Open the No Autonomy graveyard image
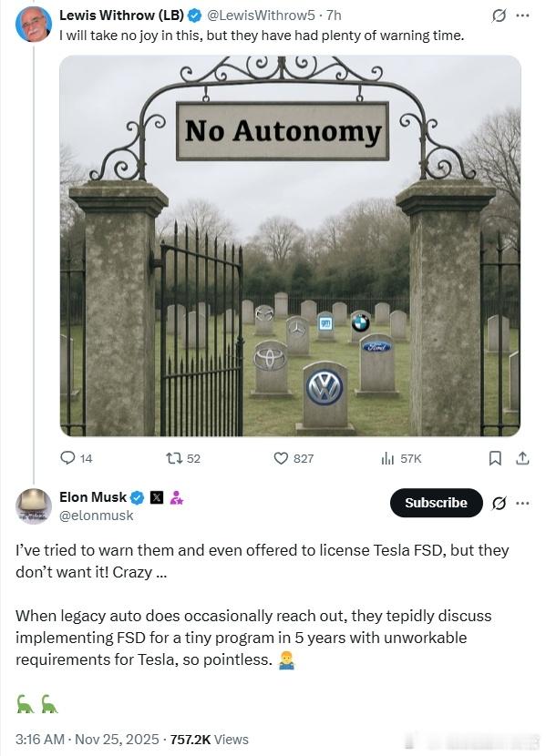Viewport: 546px width, 756px height. [x=290, y=246]
